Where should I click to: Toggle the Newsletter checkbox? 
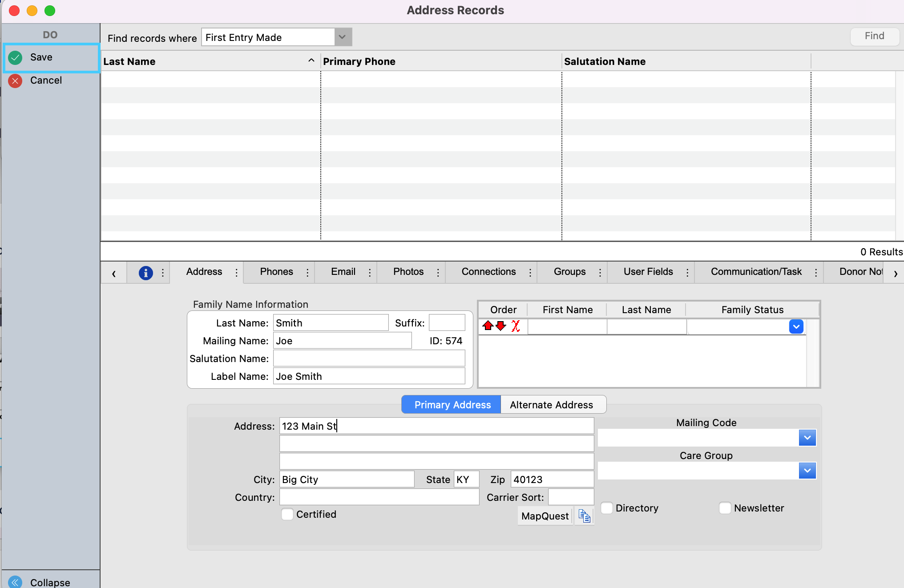point(725,508)
